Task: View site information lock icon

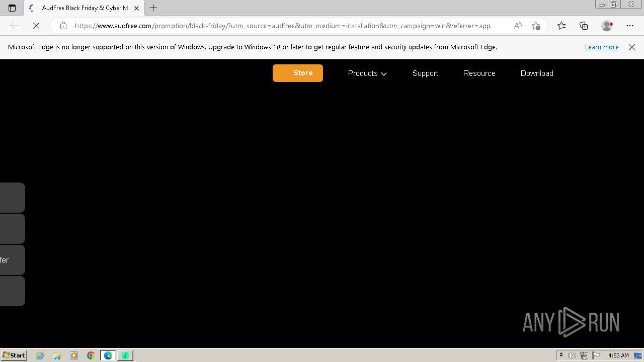Action: pos(63,26)
